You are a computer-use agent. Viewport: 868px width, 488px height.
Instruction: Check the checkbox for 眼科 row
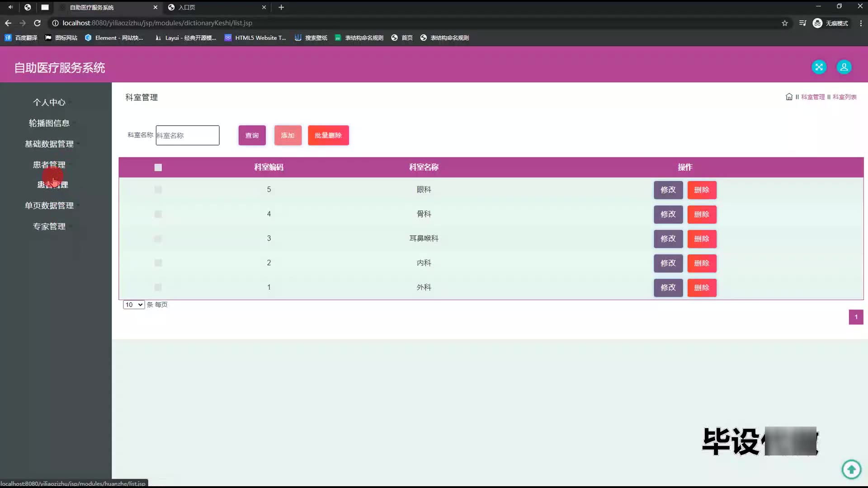pos(158,190)
